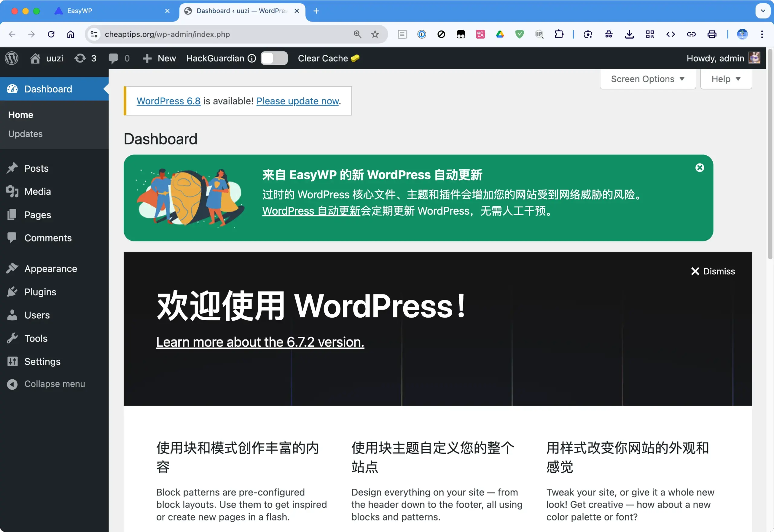
Task: Click the Comments sidebar icon
Action: coord(12,238)
